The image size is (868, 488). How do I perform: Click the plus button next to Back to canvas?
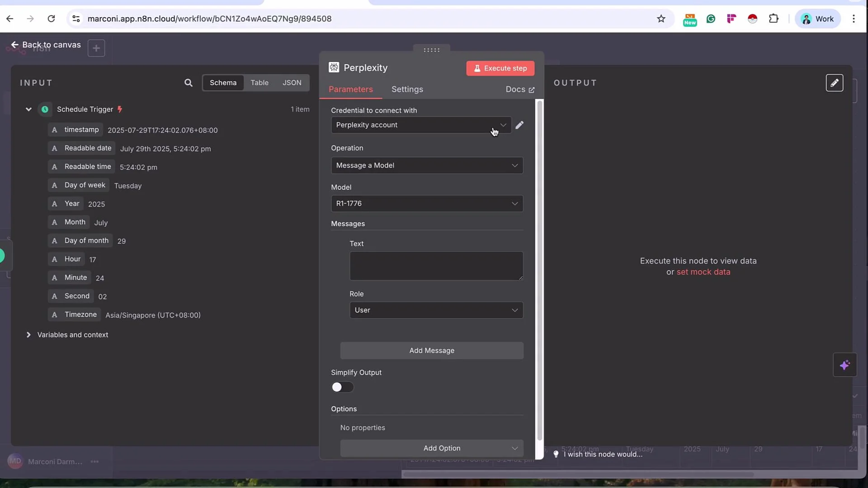(96, 48)
